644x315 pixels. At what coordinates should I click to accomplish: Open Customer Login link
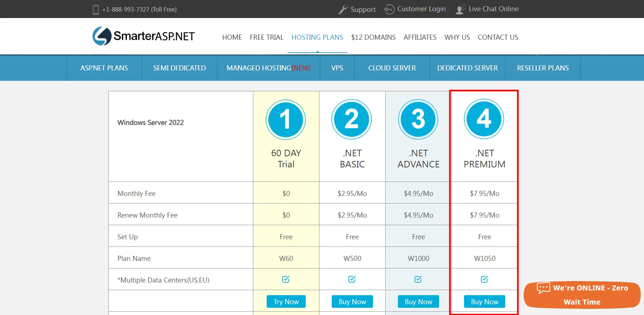click(421, 9)
